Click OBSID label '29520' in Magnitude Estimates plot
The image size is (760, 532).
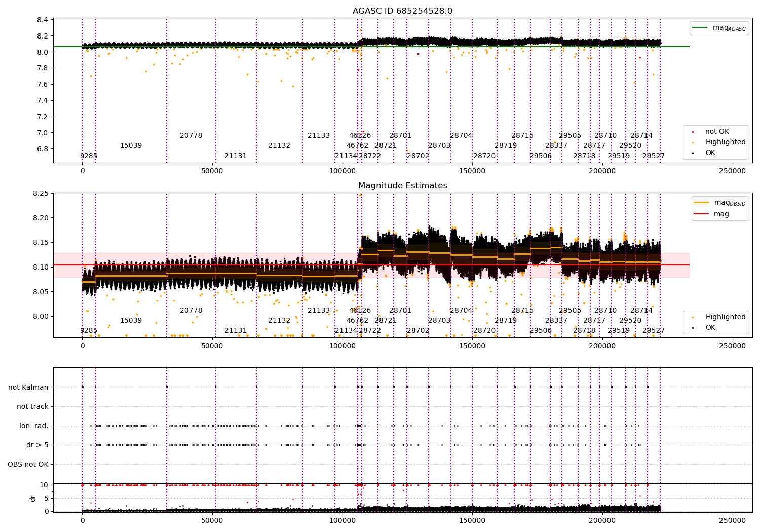point(630,320)
